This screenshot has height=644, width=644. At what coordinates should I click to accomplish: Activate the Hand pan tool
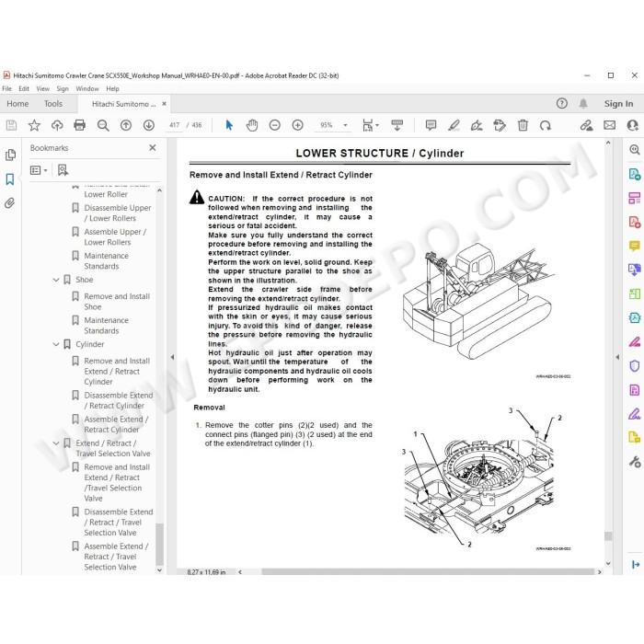coord(252,125)
